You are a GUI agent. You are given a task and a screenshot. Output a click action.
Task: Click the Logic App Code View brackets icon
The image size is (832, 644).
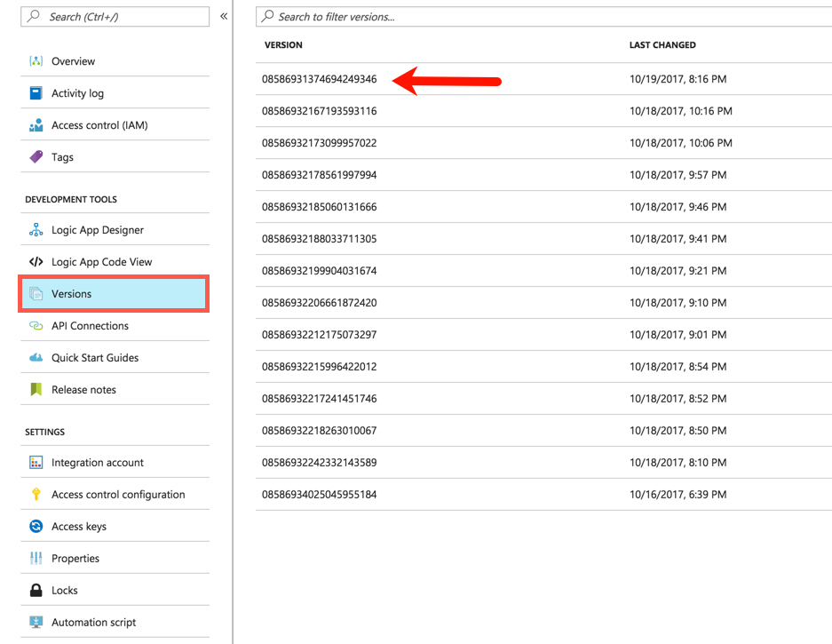pyautogui.click(x=36, y=262)
